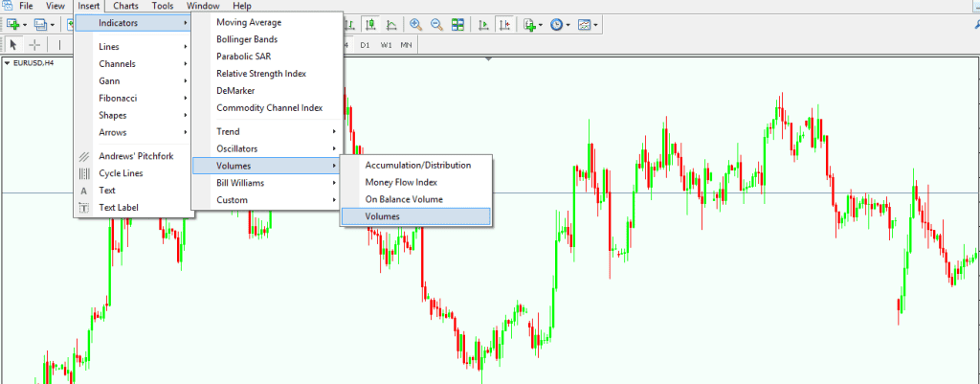The width and height of the screenshot is (980, 384).
Task: Select Money Flow Index indicator
Action: [401, 182]
